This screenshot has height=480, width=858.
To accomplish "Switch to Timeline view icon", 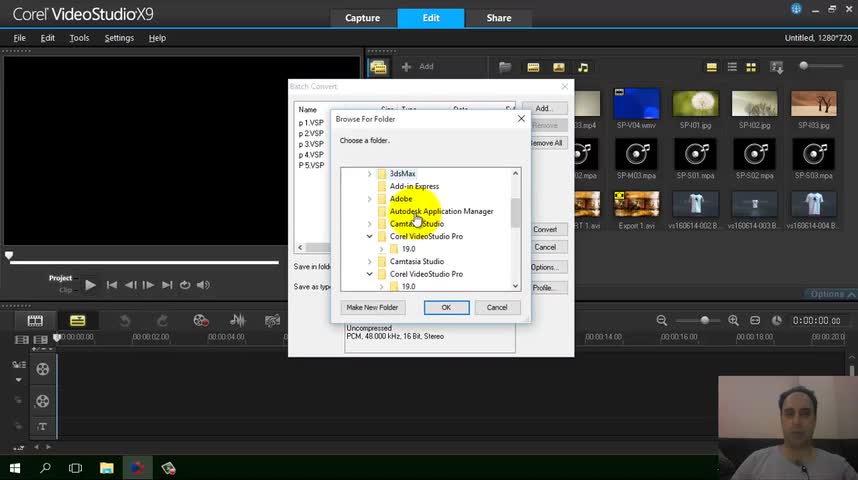I will [x=77, y=321].
